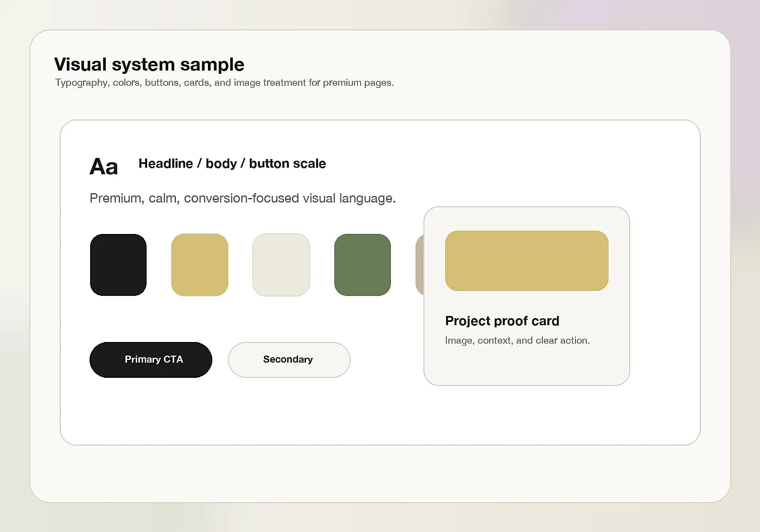Click the 'Project proof card' title
The image size is (760, 532).
pyautogui.click(x=502, y=321)
